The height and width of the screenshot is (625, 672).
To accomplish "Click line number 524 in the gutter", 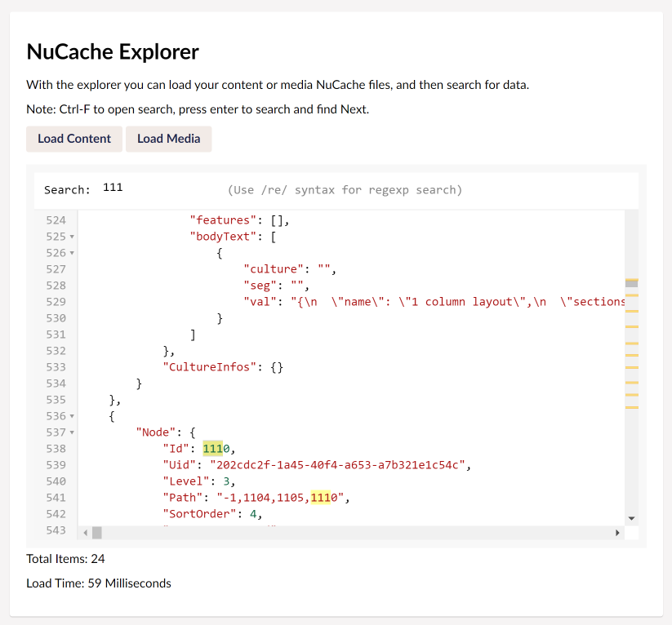I will 56,220.
